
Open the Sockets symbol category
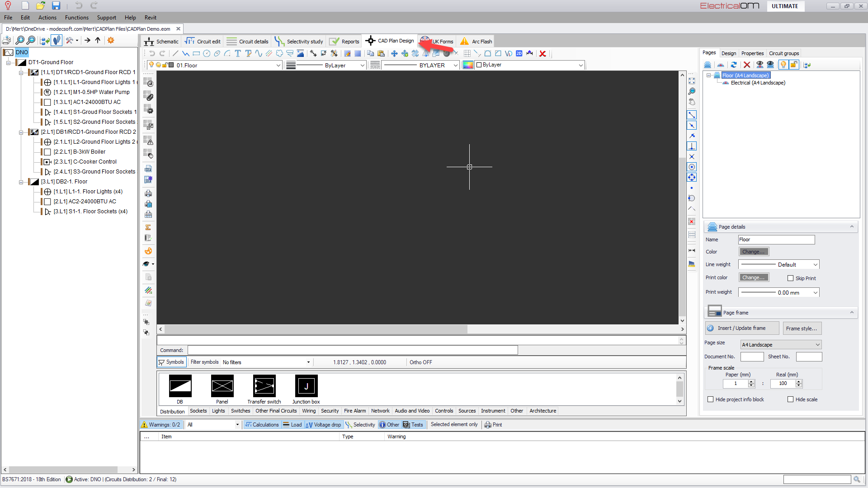tap(198, 411)
